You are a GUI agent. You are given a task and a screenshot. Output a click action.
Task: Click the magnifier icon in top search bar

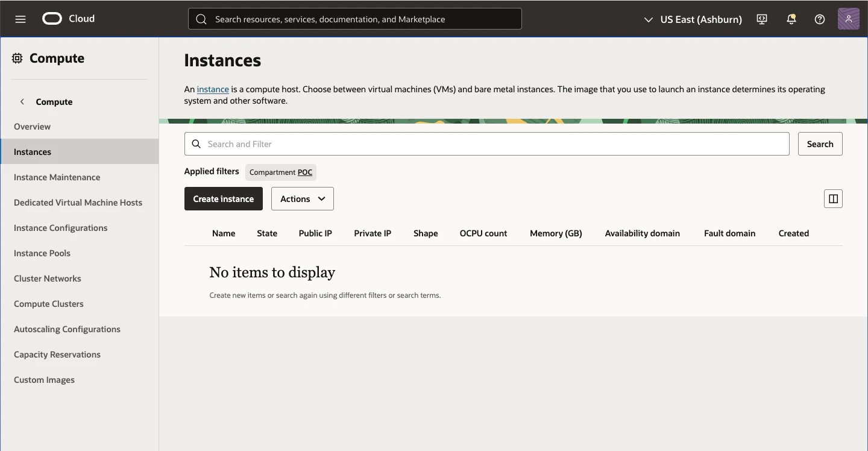point(202,19)
